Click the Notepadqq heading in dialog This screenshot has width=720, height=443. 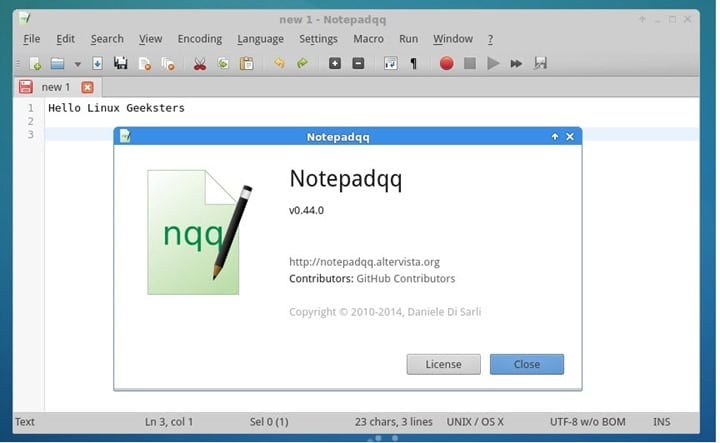coord(346,179)
